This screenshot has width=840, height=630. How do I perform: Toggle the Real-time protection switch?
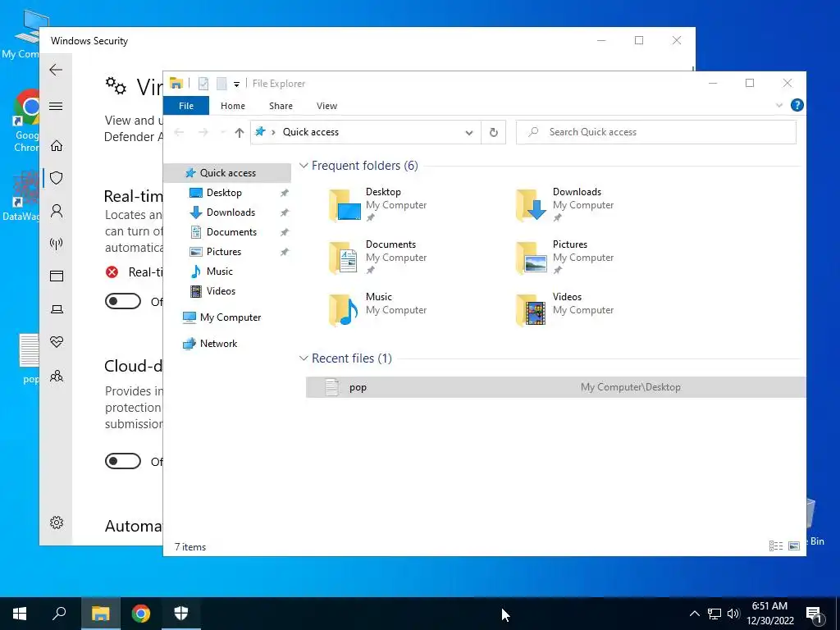[x=123, y=301]
